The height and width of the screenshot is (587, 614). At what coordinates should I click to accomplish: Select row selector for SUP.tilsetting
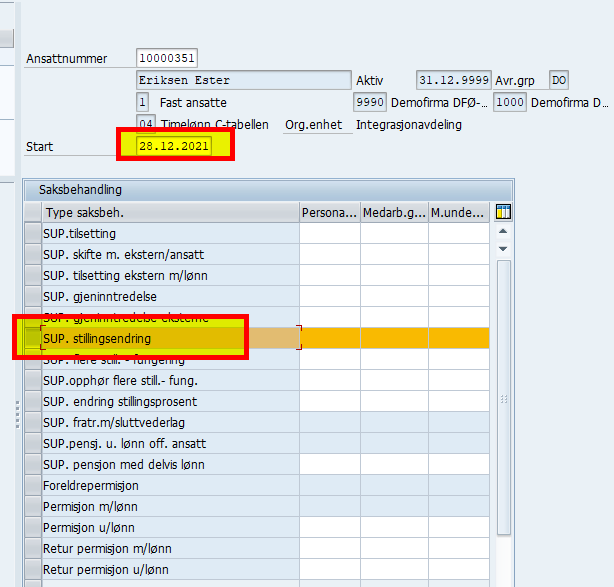(33, 233)
